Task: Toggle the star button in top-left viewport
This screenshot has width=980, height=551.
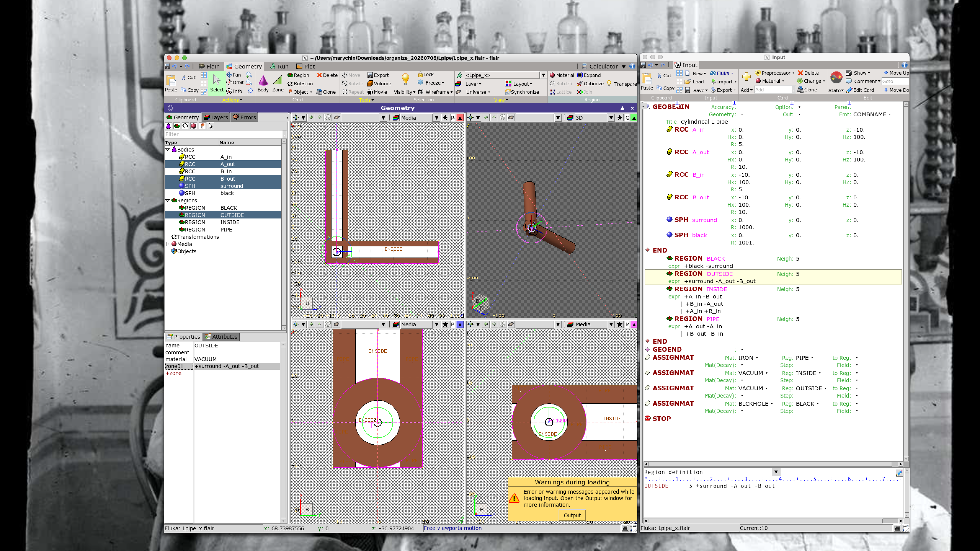Action: click(445, 118)
